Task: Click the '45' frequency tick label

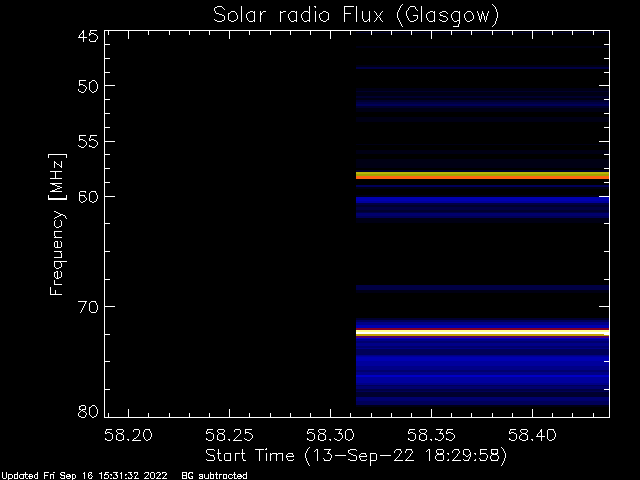Action: click(88, 36)
